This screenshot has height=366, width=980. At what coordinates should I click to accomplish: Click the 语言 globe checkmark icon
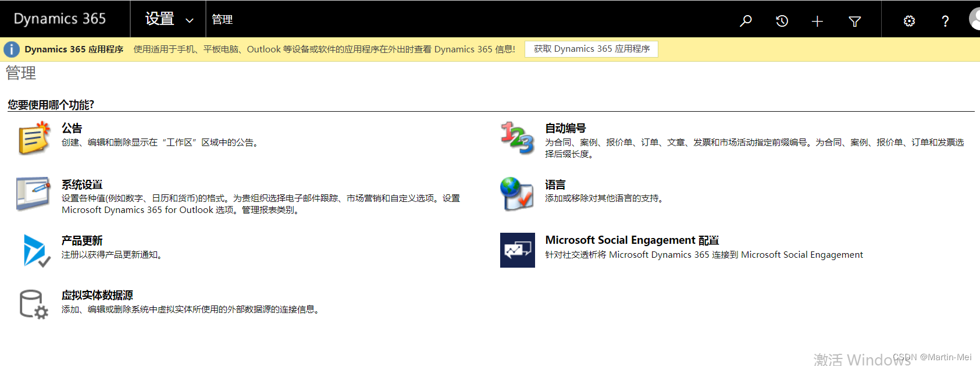coord(517,194)
